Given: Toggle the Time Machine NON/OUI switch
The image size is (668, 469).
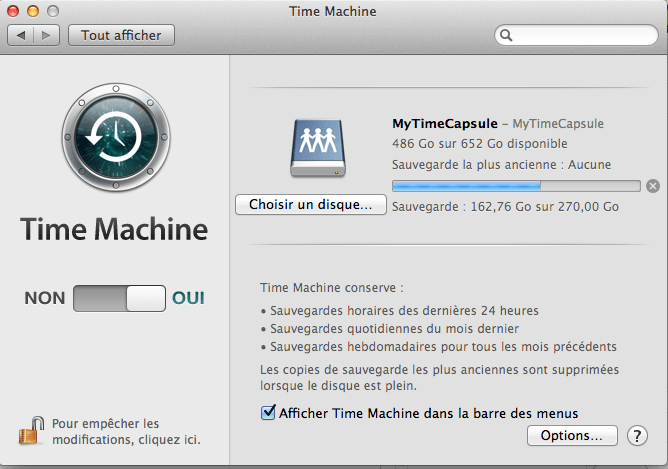Looking at the screenshot, I should 119,298.
